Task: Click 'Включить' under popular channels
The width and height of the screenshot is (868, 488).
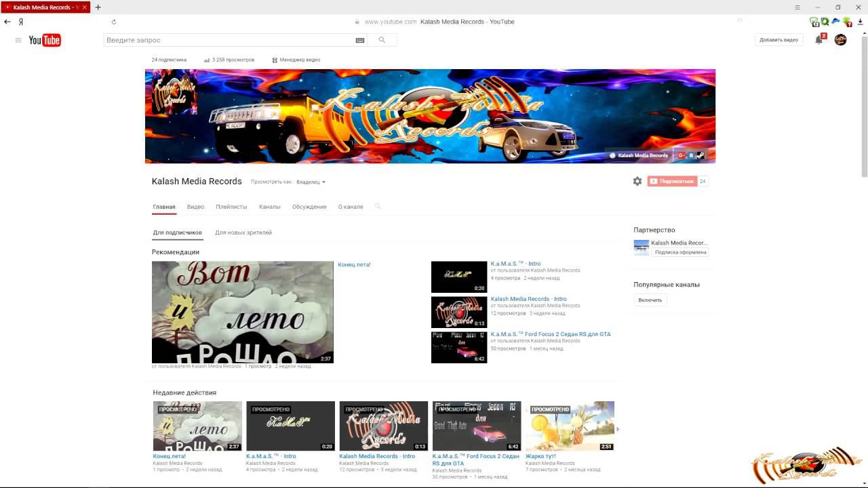Action: pos(650,300)
